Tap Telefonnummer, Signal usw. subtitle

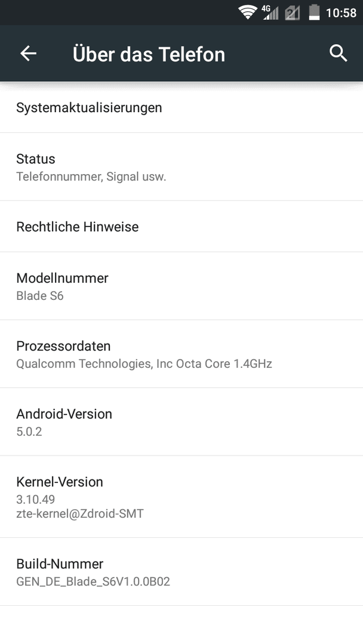click(91, 177)
